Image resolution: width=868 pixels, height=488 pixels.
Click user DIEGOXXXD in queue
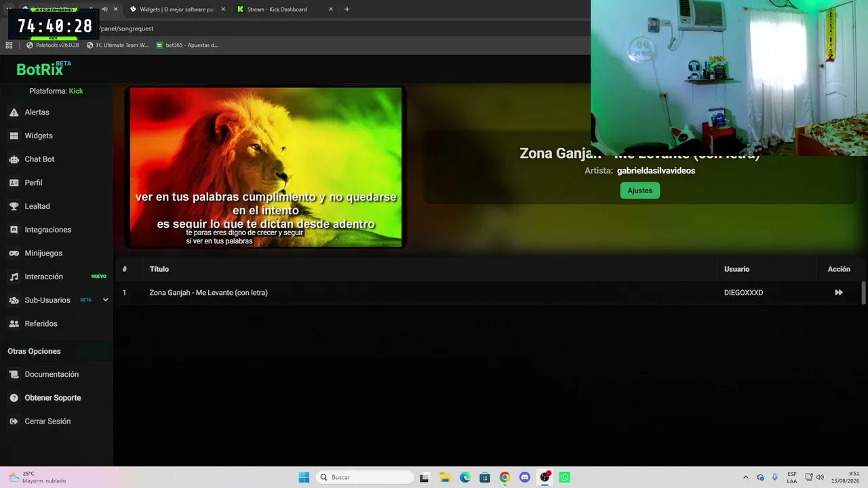(743, 293)
